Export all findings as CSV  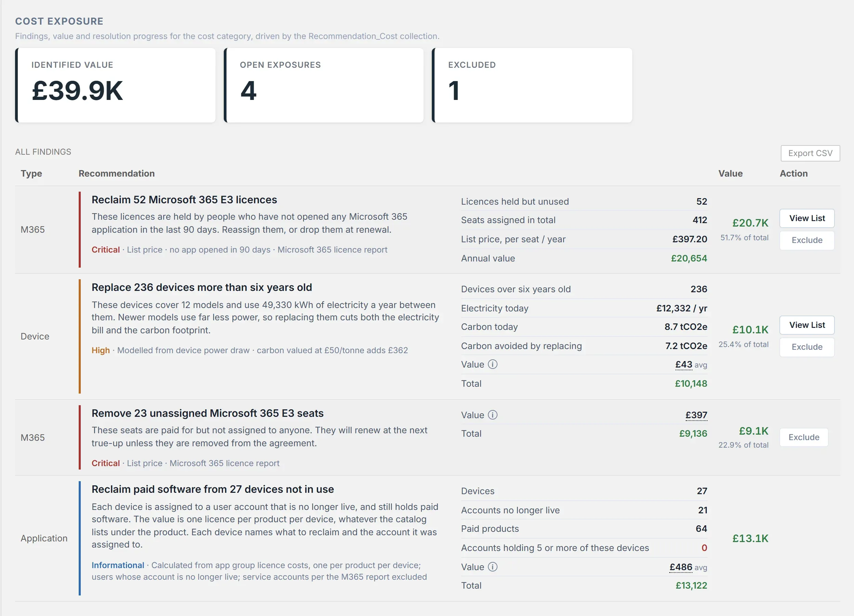(810, 153)
